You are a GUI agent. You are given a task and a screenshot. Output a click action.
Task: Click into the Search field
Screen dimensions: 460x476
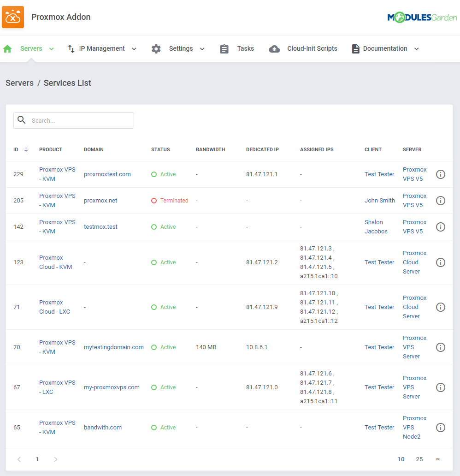(x=74, y=120)
